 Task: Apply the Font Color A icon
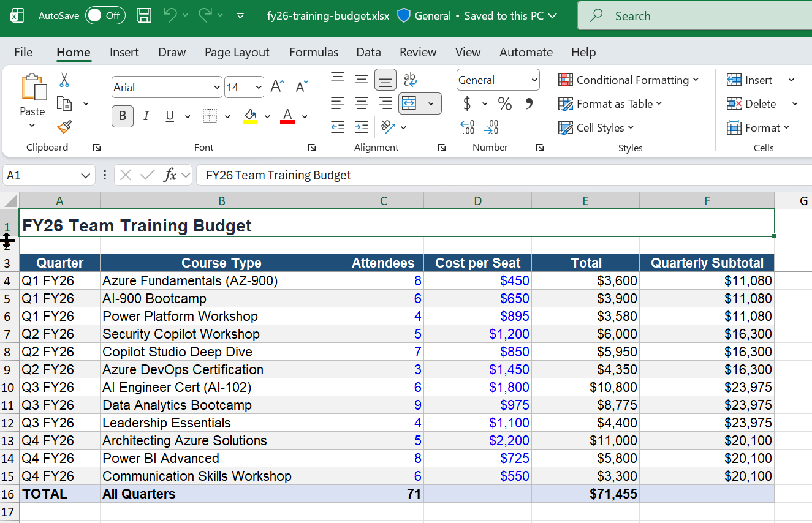point(287,116)
